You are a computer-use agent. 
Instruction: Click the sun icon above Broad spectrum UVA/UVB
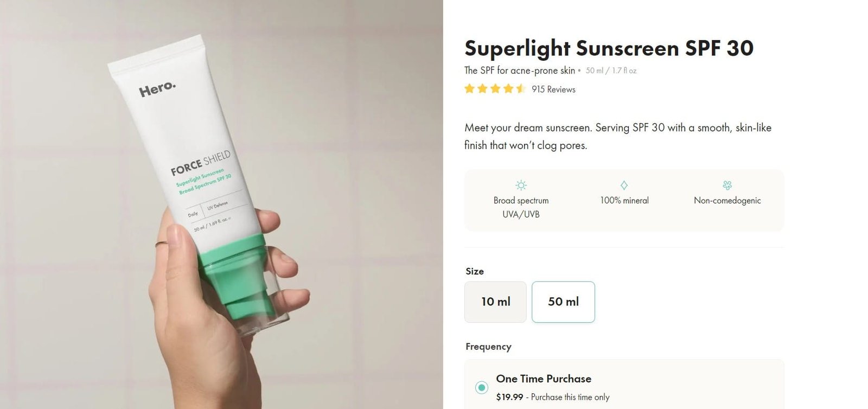(x=520, y=185)
